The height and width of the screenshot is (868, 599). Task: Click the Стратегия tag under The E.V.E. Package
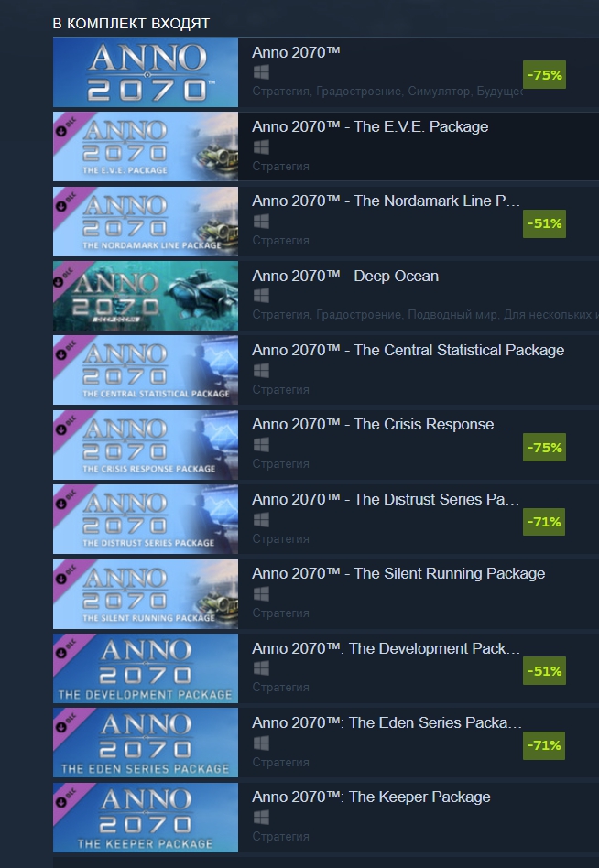pos(280,166)
